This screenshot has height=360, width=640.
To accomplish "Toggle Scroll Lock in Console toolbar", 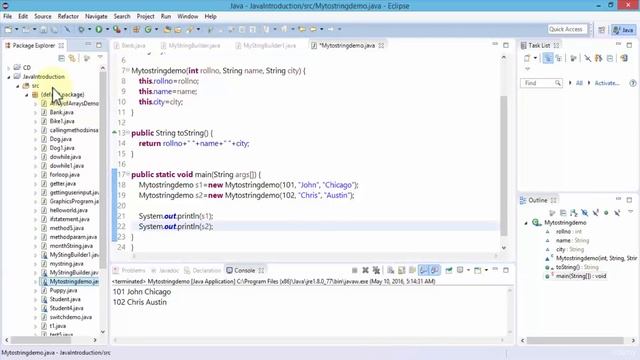I will (402, 270).
